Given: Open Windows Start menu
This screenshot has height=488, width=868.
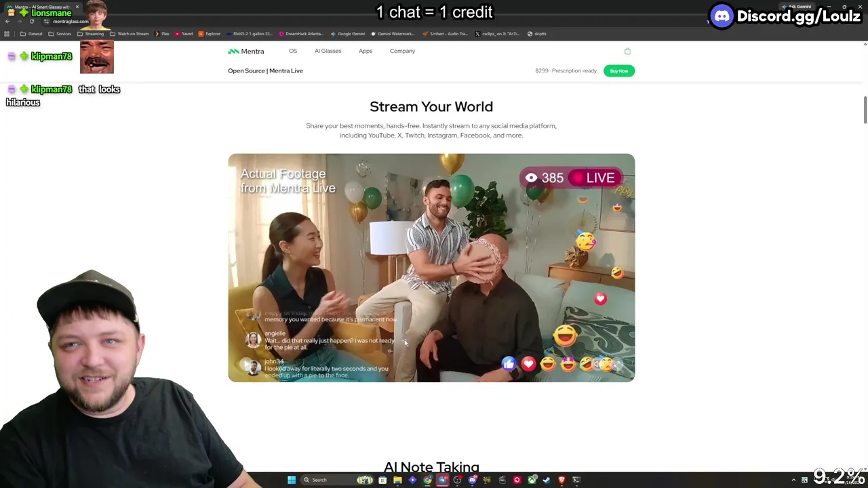Looking at the screenshot, I should (x=292, y=480).
